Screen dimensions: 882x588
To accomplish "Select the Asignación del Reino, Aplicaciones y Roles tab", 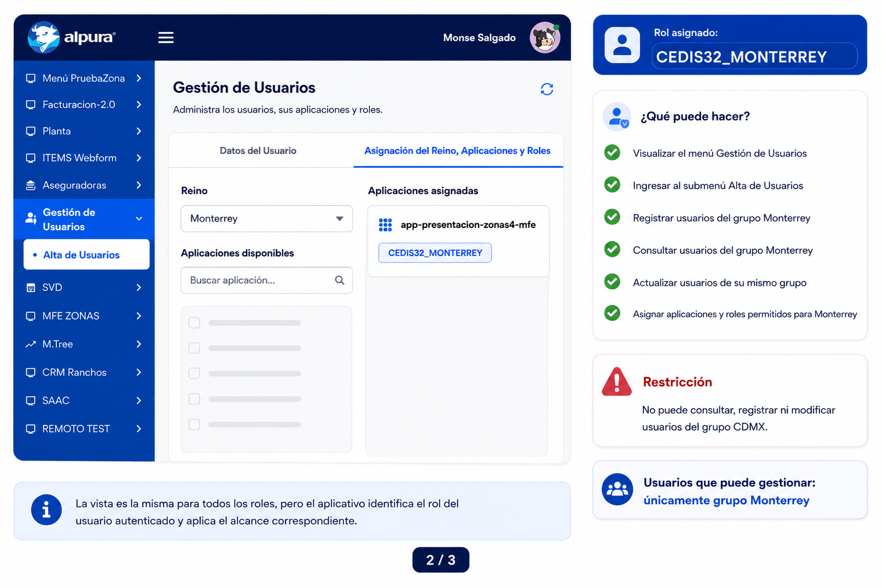I will click(457, 151).
